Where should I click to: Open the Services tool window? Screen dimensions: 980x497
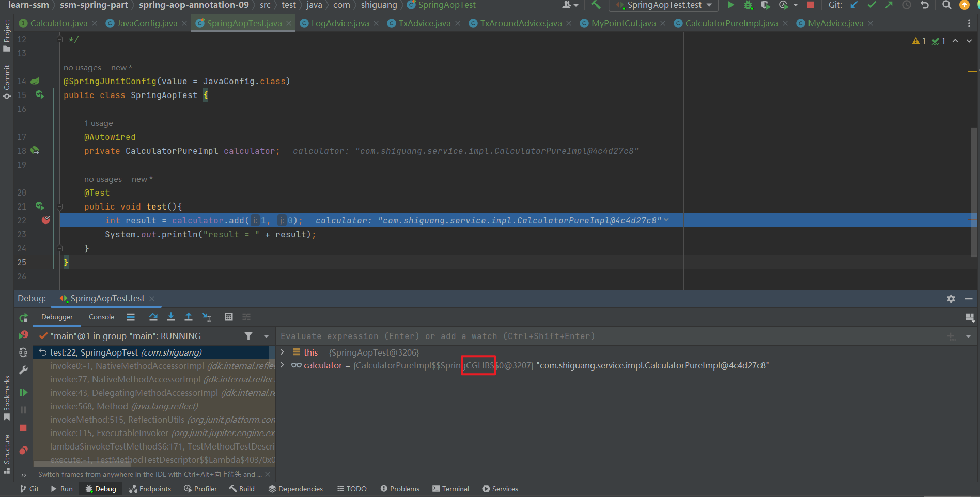(500, 489)
